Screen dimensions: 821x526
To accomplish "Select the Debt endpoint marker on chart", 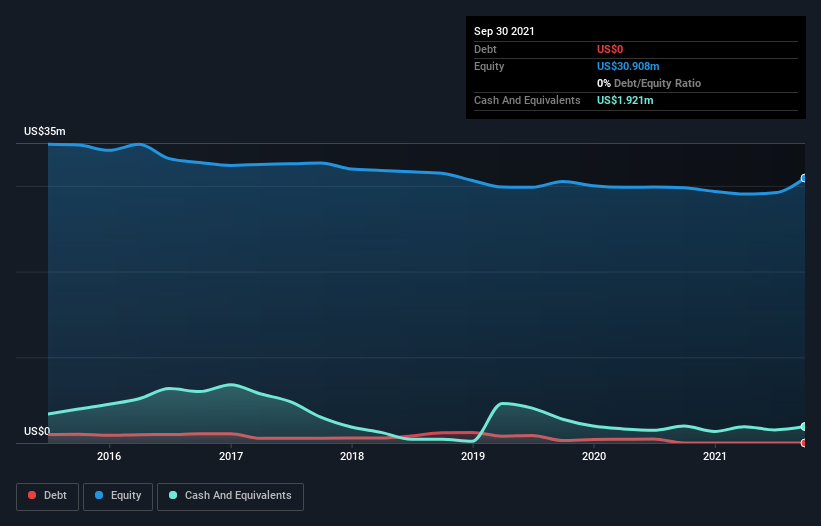I will (804, 443).
